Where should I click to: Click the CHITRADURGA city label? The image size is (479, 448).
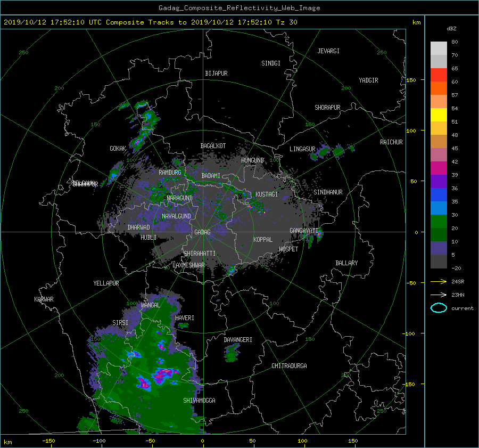click(x=290, y=366)
